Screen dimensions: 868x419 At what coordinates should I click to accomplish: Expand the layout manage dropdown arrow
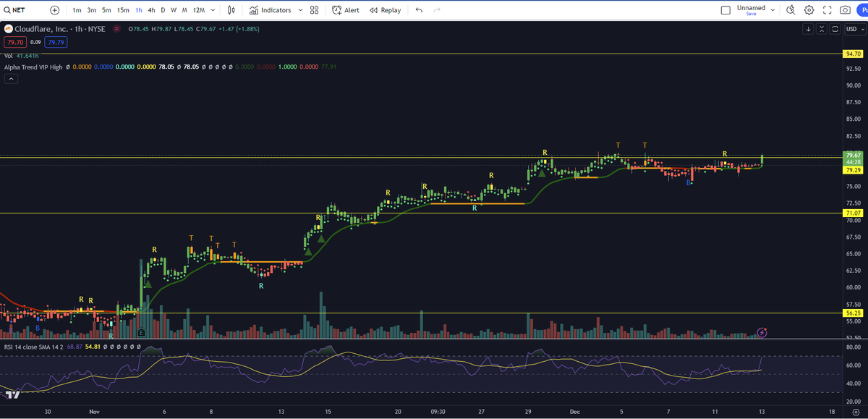coord(773,10)
